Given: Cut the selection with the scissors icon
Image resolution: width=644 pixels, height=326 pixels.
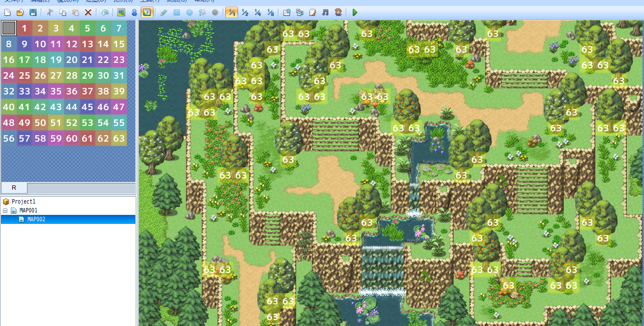Looking at the screenshot, I should (50, 12).
